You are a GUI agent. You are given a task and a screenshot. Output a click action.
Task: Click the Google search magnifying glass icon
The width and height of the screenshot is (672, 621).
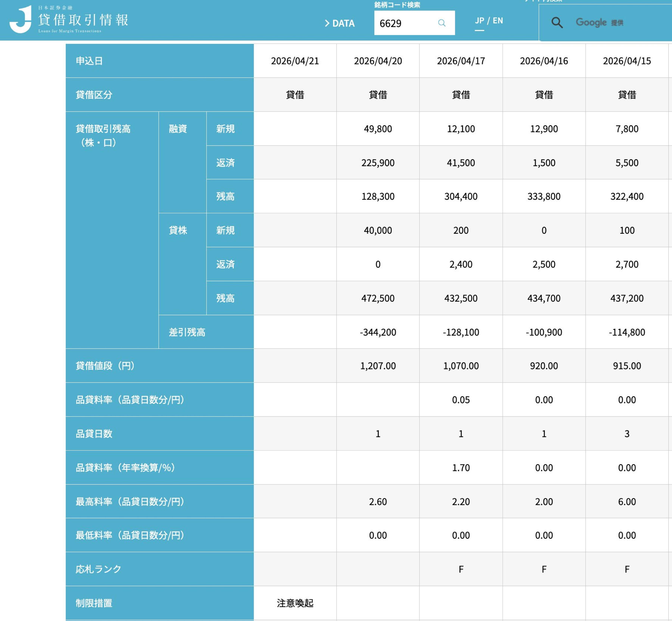tap(557, 23)
